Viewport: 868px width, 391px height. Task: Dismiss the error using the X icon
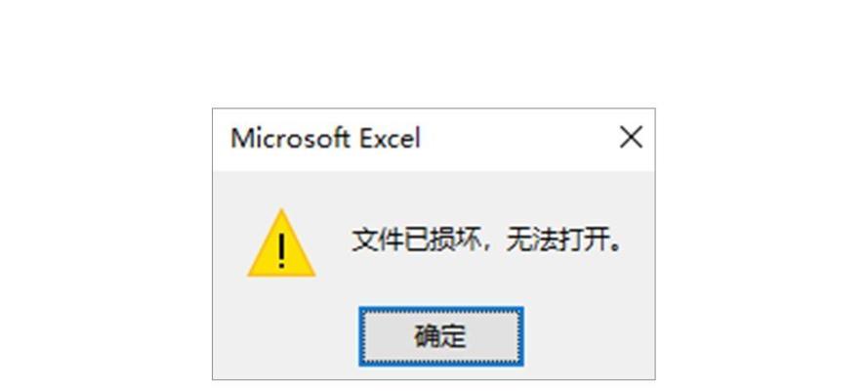click(631, 138)
